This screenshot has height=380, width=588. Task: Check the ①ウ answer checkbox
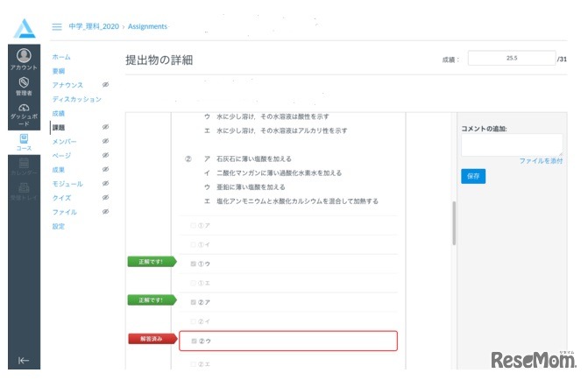point(194,262)
